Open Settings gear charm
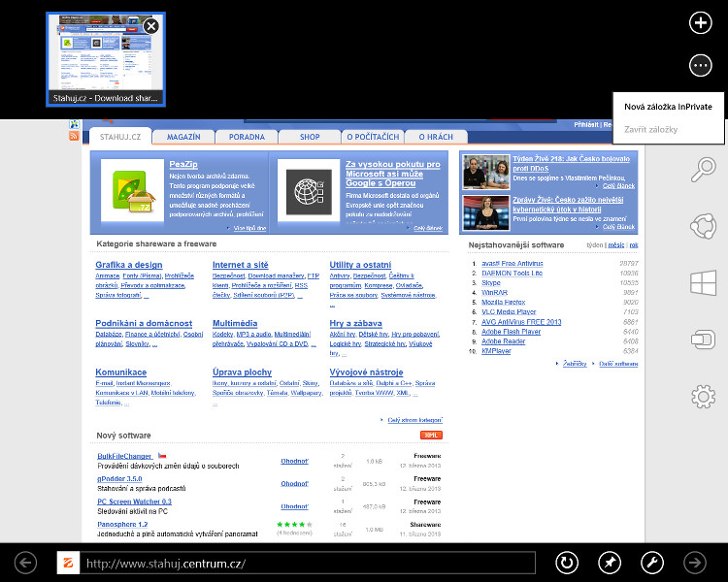 click(x=703, y=397)
